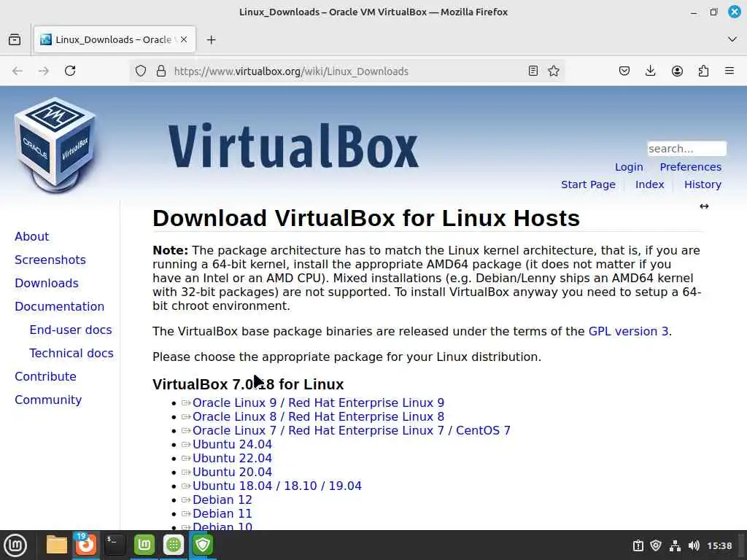Viewport: 747px width, 560px height.
Task: Toggle page width double-arrow icon
Action: 704,206
